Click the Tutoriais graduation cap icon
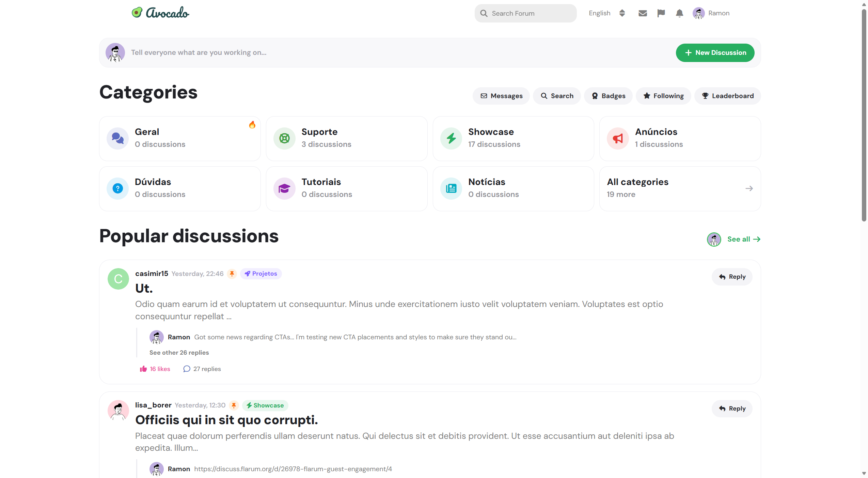The height and width of the screenshot is (478, 868). tap(284, 188)
